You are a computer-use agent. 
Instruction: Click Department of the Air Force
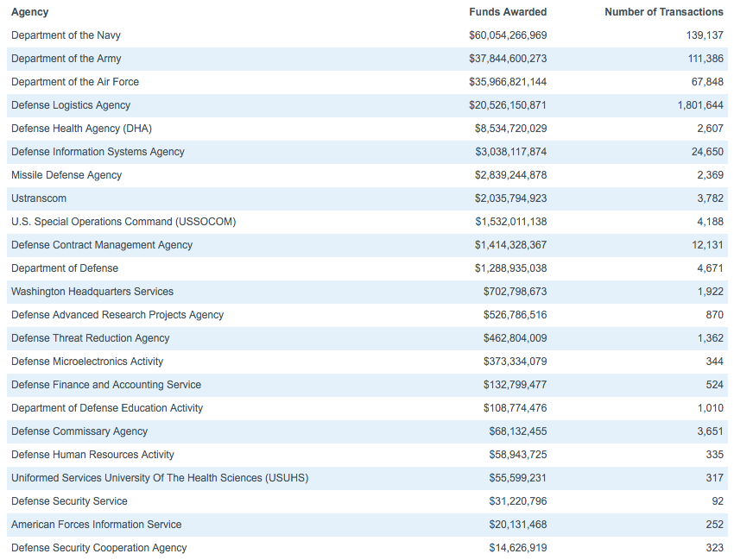click(x=75, y=82)
